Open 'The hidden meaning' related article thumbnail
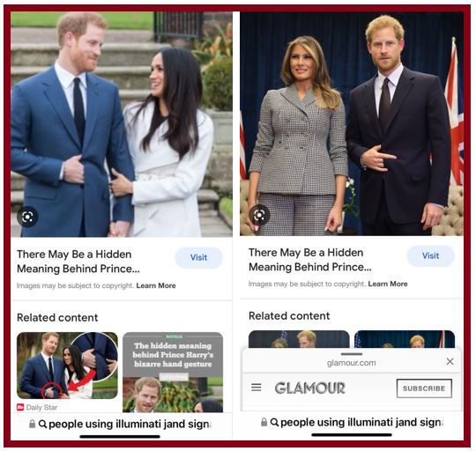 [x=173, y=372]
